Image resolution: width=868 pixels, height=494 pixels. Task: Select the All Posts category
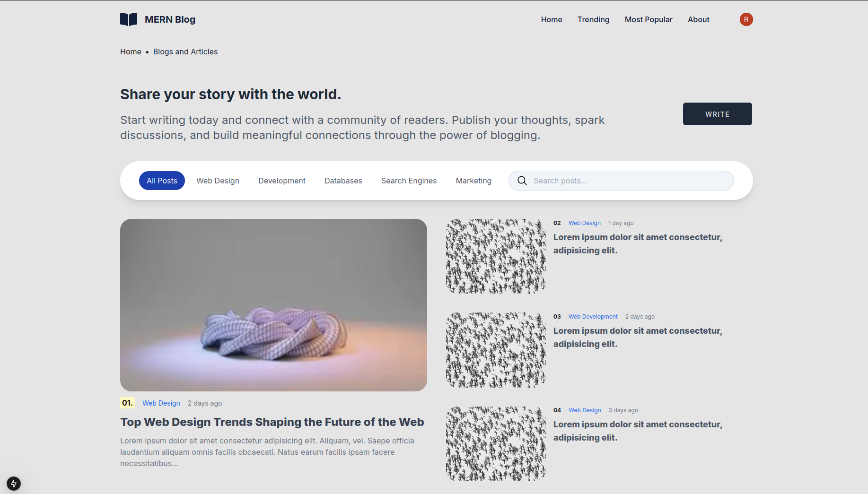pyautogui.click(x=162, y=181)
